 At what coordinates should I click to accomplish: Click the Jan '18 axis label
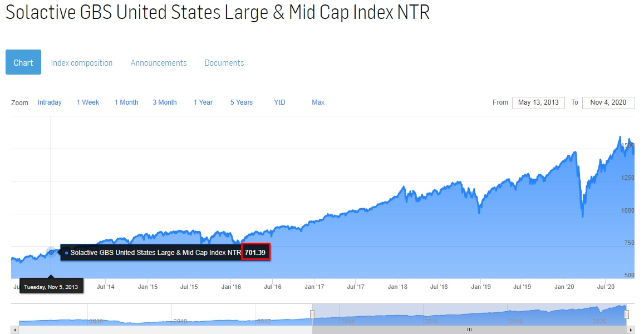point(397,287)
